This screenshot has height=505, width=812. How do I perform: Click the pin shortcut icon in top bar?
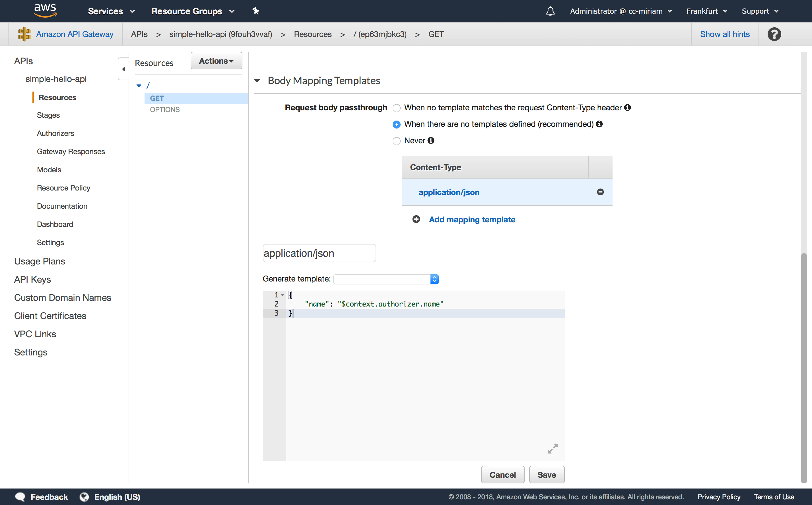pyautogui.click(x=255, y=11)
